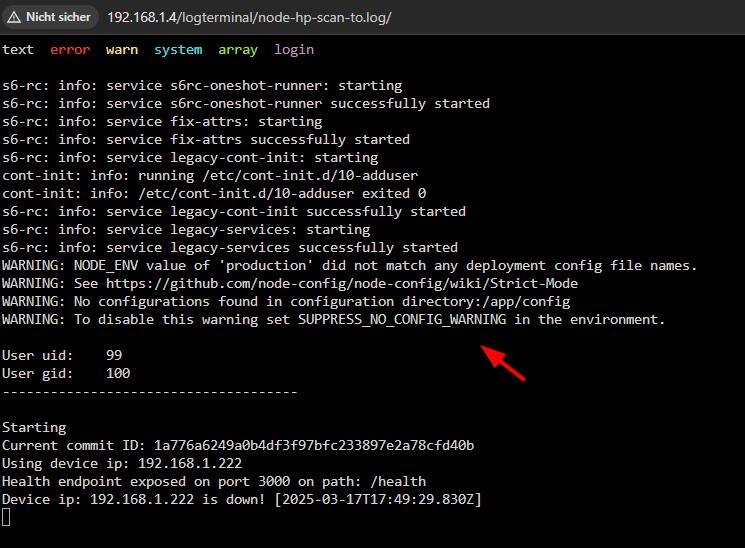Click the github.com node-config Strict-Mode URL
Viewport: 745px width, 548px height.
click(342, 283)
